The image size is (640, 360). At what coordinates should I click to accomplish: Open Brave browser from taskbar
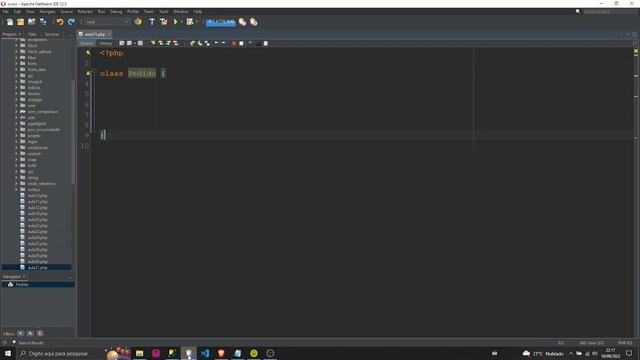pos(221,353)
